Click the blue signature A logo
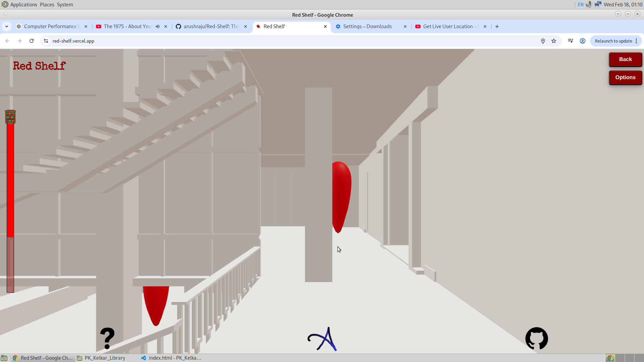The height and width of the screenshot is (362, 644). click(x=322, y=339)
